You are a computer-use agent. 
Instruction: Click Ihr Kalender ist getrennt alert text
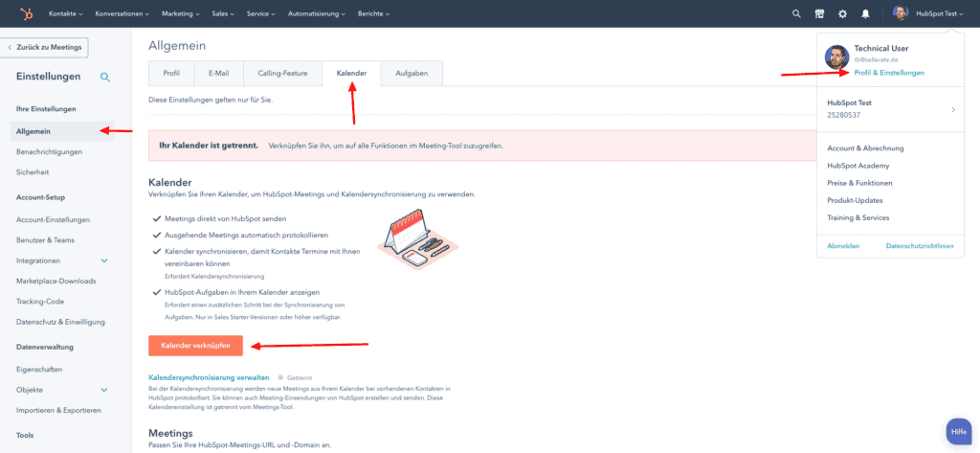[x=208, y=146]
